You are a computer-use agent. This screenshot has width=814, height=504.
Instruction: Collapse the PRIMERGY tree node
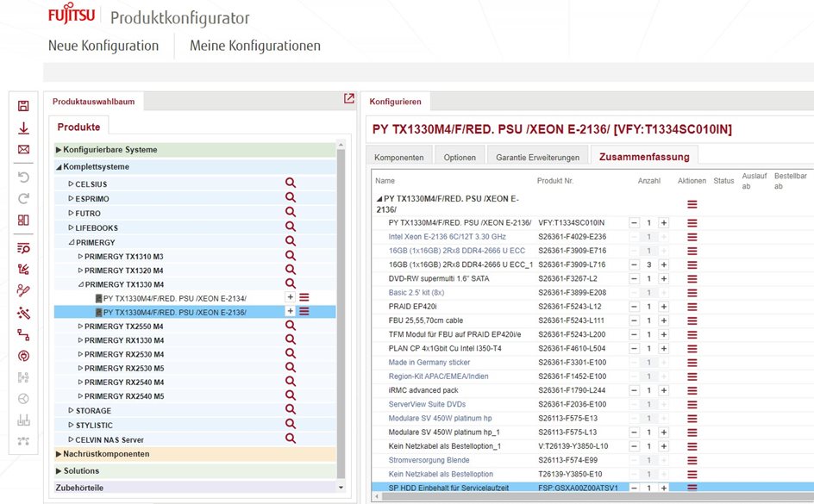[x=72, y=242]
